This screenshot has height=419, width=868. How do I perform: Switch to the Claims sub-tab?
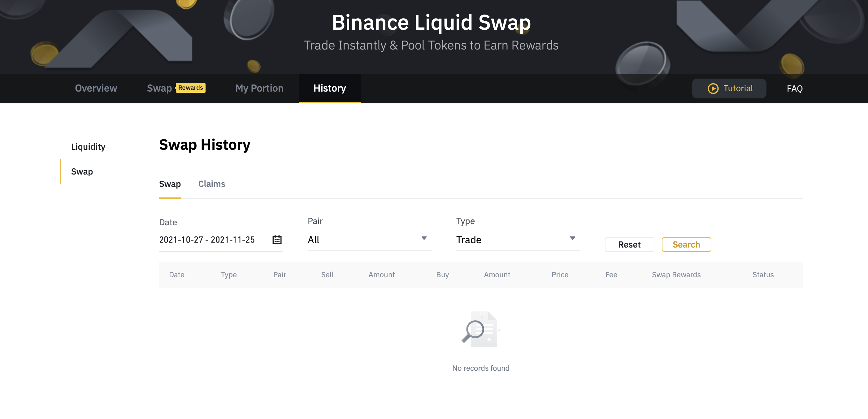pos(211,184)
